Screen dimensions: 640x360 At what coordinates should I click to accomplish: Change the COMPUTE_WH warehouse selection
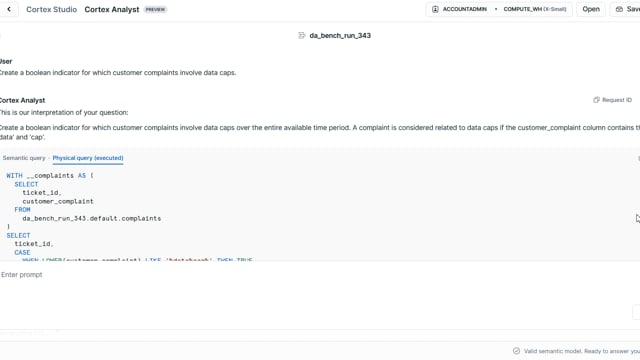[x=535, y=9]
